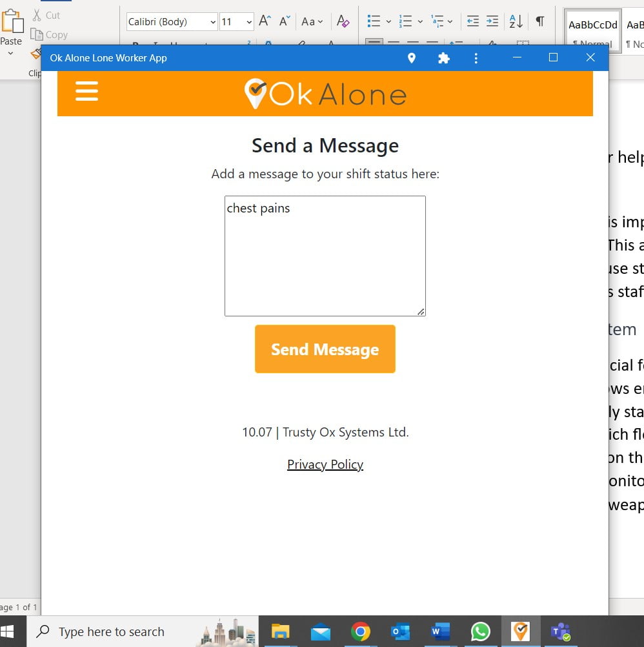Sort text A to Z in Word

pos(516,21)
